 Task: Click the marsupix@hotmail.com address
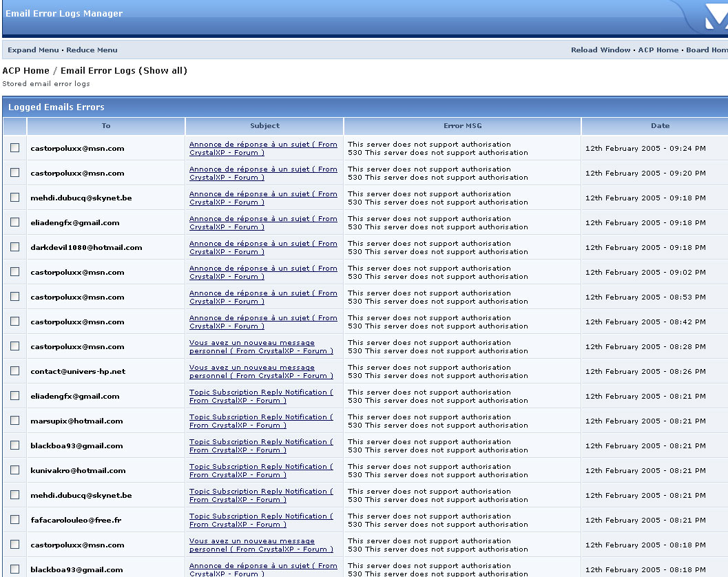point(76,421)
